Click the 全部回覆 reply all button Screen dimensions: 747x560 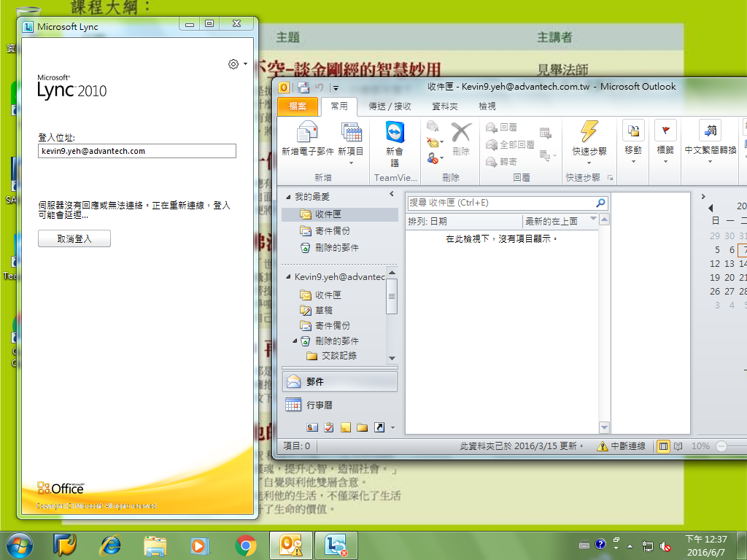coord(510,145)
